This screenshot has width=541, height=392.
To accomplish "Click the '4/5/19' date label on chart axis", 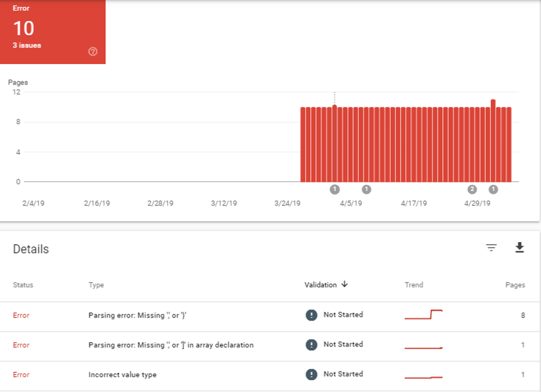I will [351, 203].
